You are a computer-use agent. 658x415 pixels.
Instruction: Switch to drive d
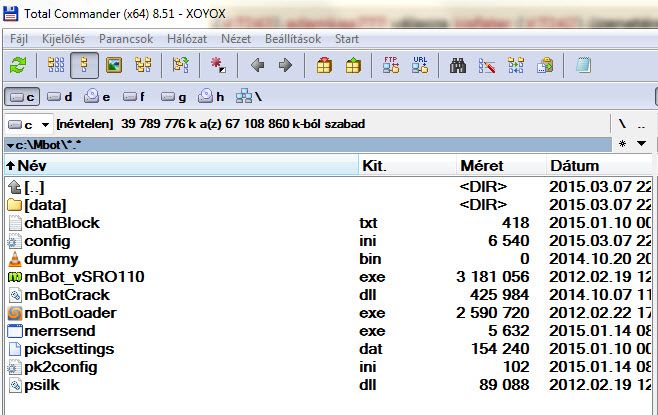pos(60,97)
